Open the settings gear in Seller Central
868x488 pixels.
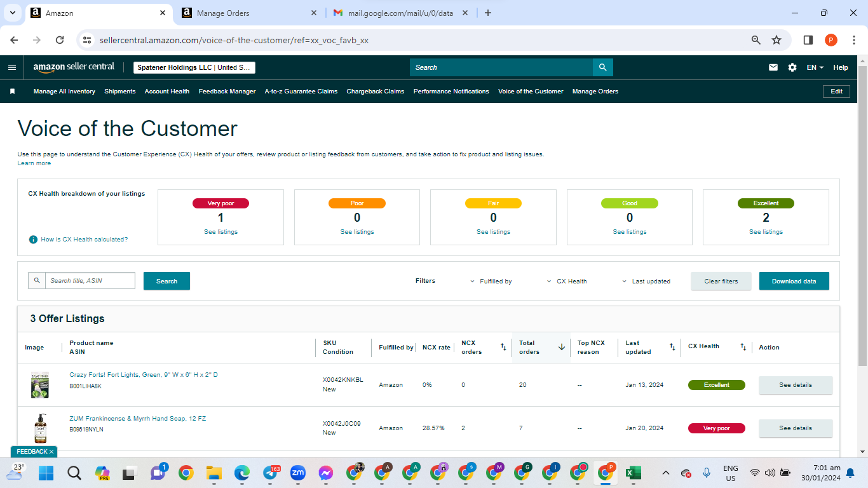coord(792,67)
